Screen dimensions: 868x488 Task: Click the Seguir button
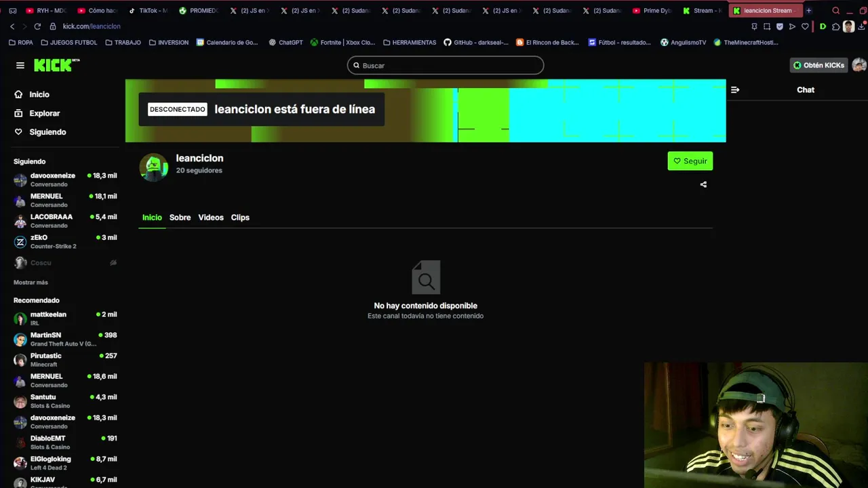tap(690, 161)
